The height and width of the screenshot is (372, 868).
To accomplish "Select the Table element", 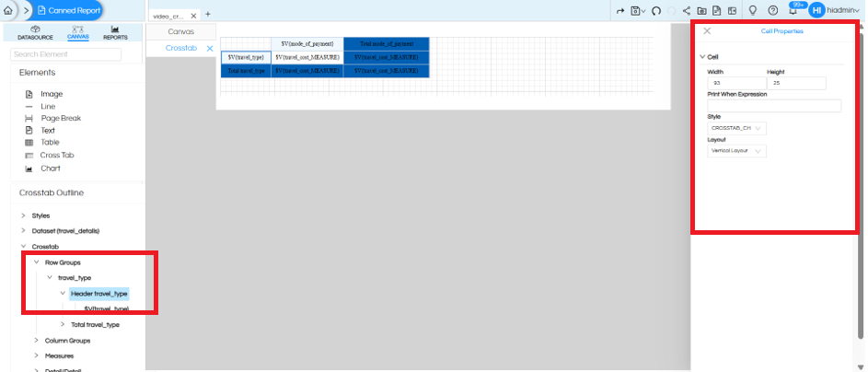I will [x=42, y=143].
